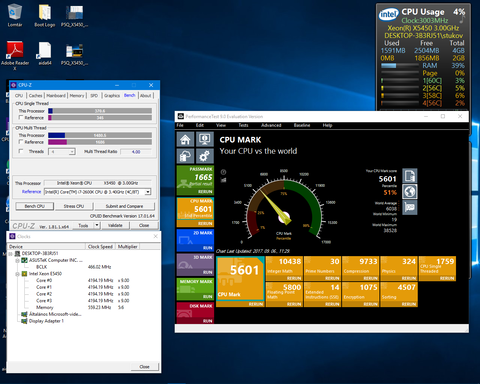The width and height of the screenshot is (480, 384).
Task: Collapse the Intel Xeon E5450 node
Action: (x=17, y=274)
